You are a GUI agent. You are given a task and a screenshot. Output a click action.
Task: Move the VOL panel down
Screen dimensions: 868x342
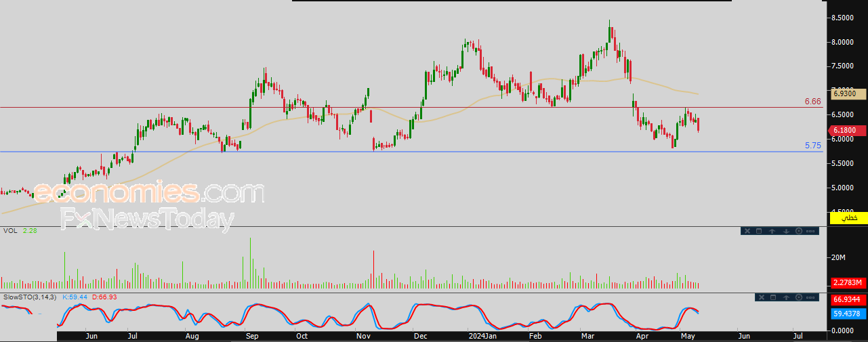785,231
